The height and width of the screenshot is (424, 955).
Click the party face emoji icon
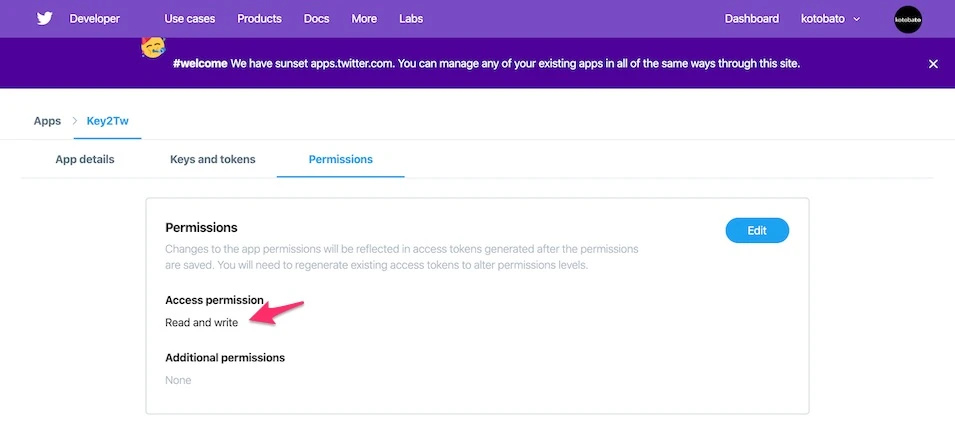(153, 47)
